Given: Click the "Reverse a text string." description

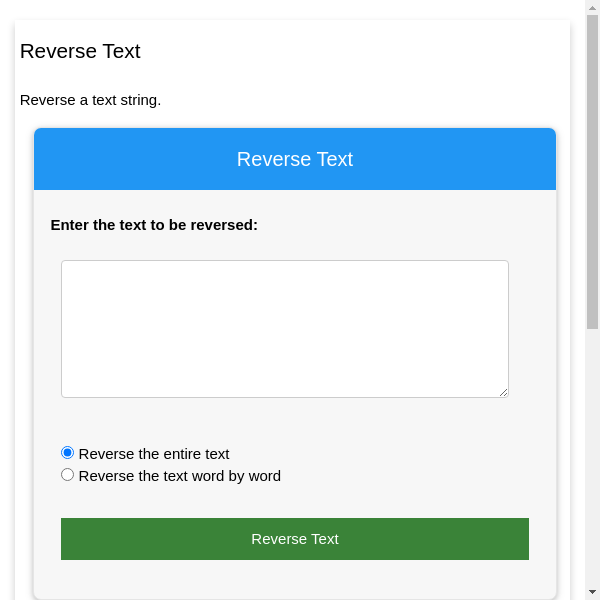Looking at the screenshot, I should (x=90, y=100).
